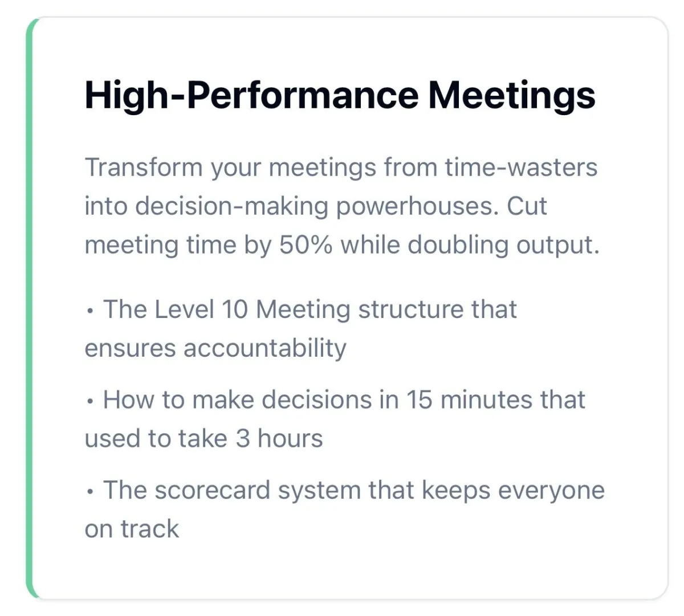Click the word everyone in last bullet

coord(551,491)
